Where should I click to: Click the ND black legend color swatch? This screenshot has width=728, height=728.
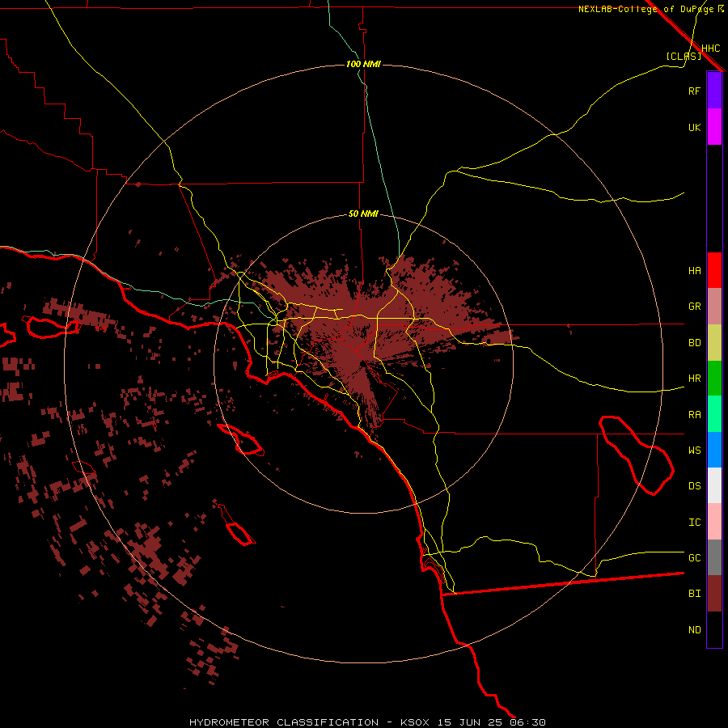714,629
